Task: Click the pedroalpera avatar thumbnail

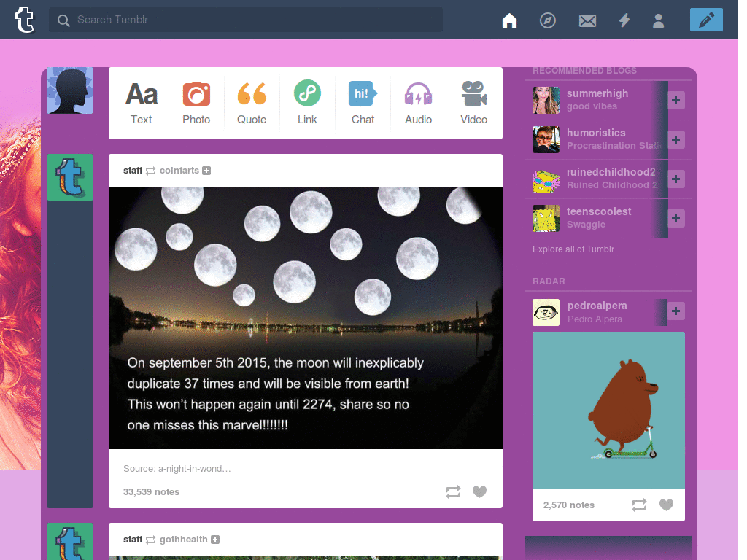Action: (546, 312)
